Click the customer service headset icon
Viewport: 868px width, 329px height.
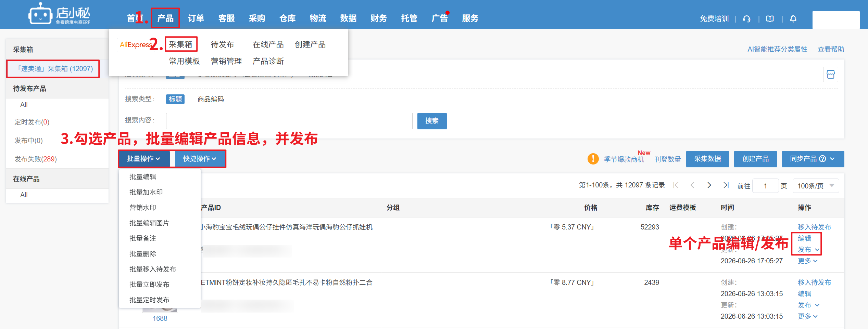[x=747, y=19]
